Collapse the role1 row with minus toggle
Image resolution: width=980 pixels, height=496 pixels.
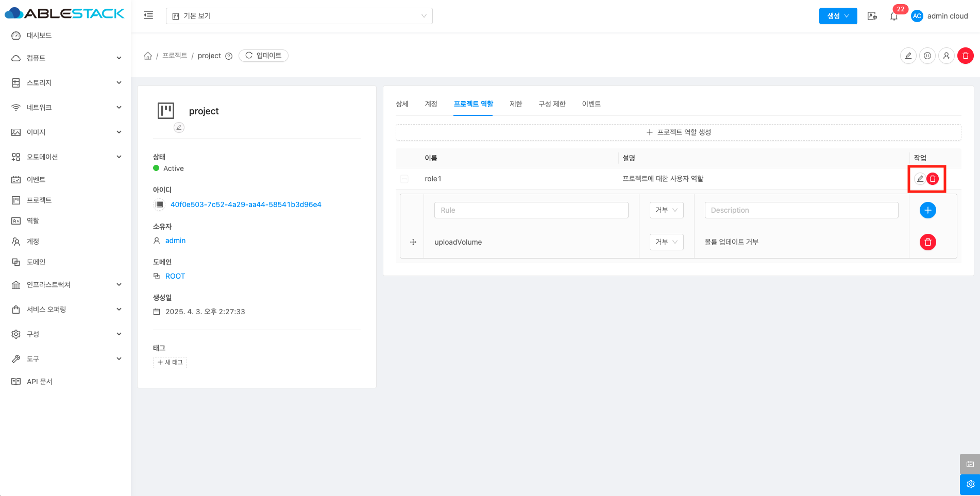404,179
